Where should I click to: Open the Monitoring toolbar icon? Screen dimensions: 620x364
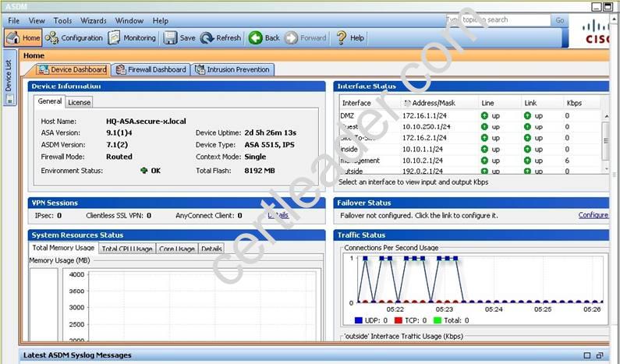(x=115, y=38)
